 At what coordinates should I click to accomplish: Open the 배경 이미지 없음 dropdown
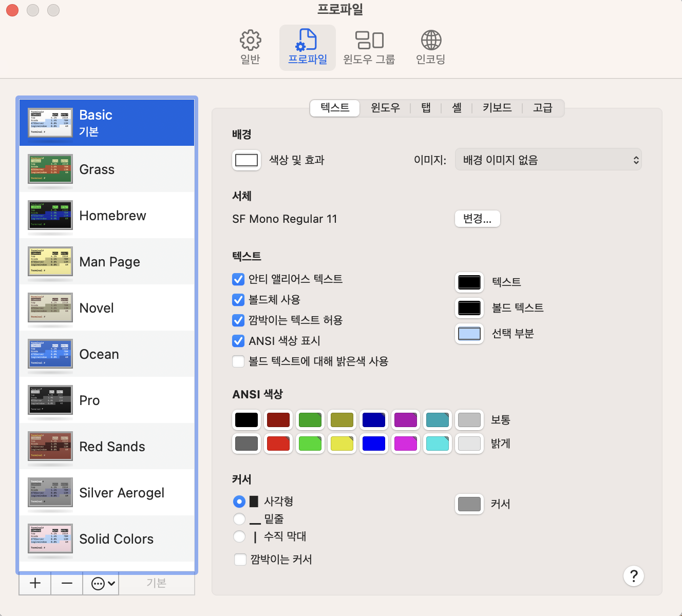(548, 160)
